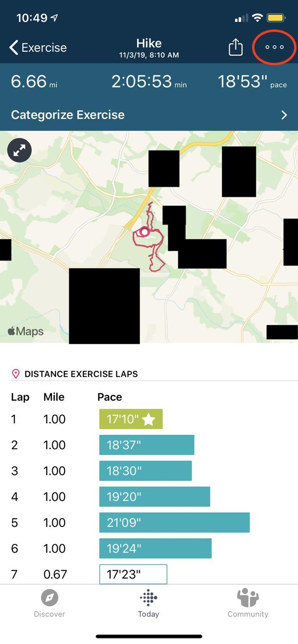Switch to the Today tab

pyautogui.click(x=149, y=604)
